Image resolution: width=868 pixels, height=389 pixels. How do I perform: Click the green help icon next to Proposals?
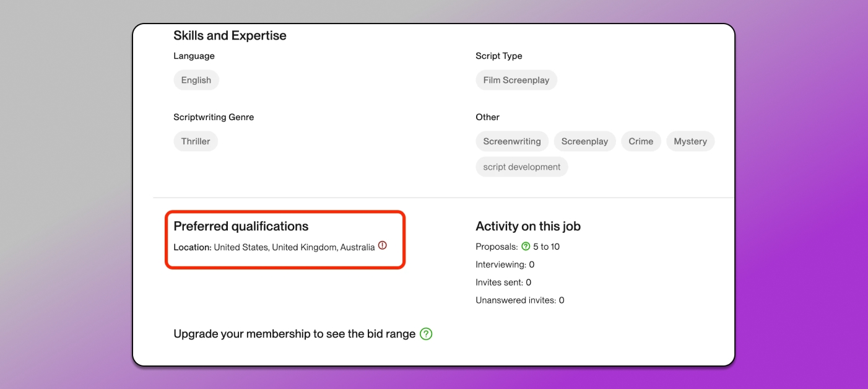click(x=526, y=247)
